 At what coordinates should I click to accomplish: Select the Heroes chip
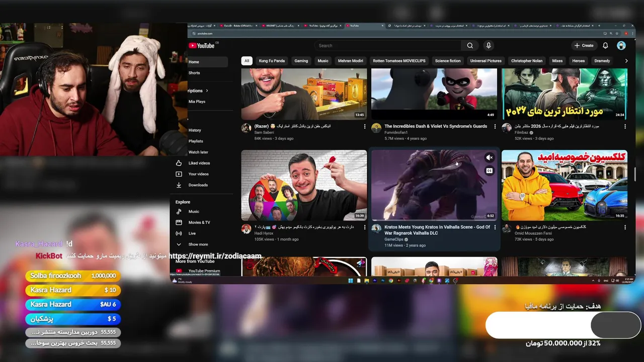click(579, 61)
